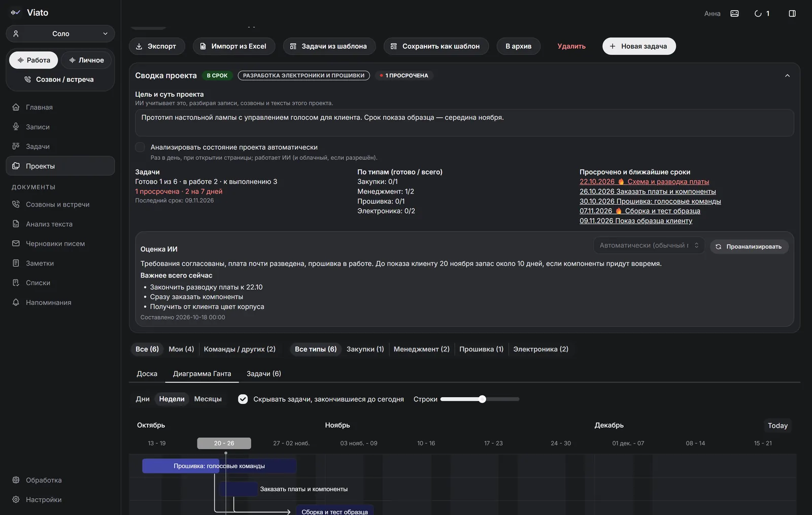Filter by Электроника (2) type
812x515 pixels.
pos(540,349)
